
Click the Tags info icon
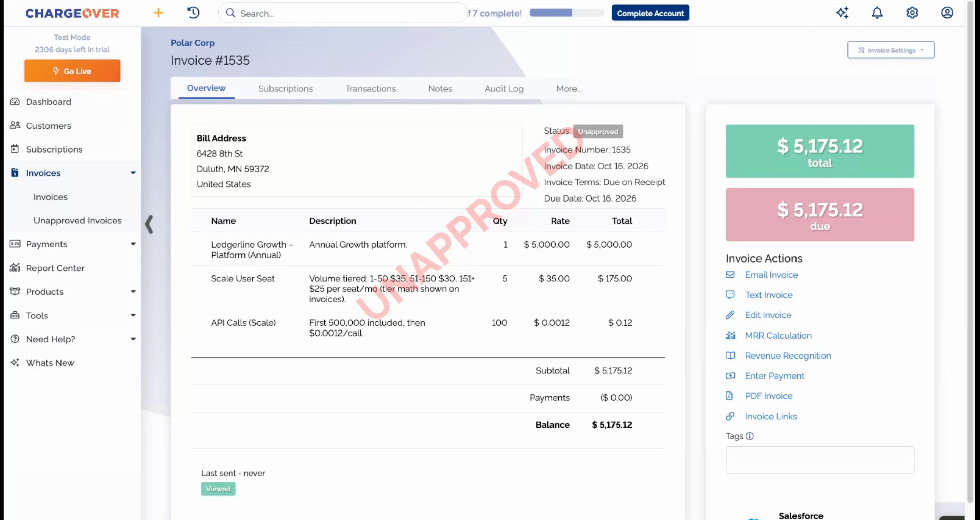pyautogui.click(x=750, y=436)
